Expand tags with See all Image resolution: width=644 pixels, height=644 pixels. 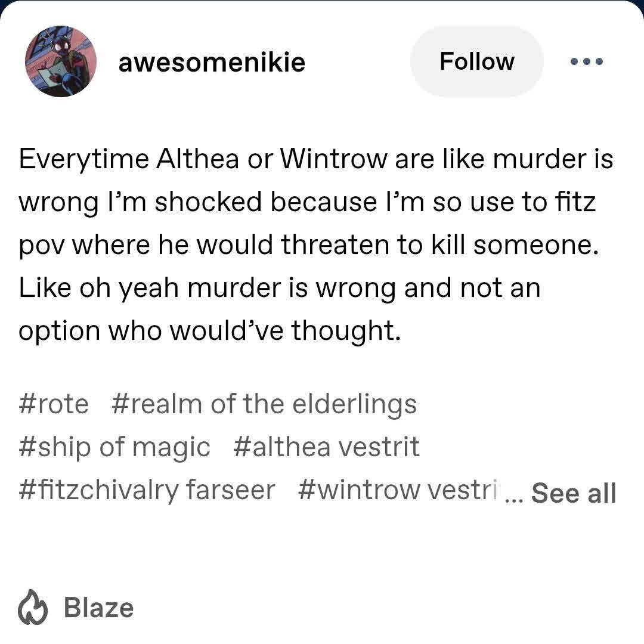tap(574, 493)
